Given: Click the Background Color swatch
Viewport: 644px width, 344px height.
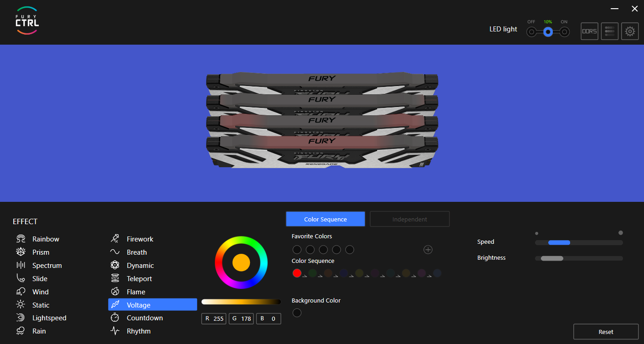Looking at the screenshot, I should pyautogui.click(x=297, y=313).
